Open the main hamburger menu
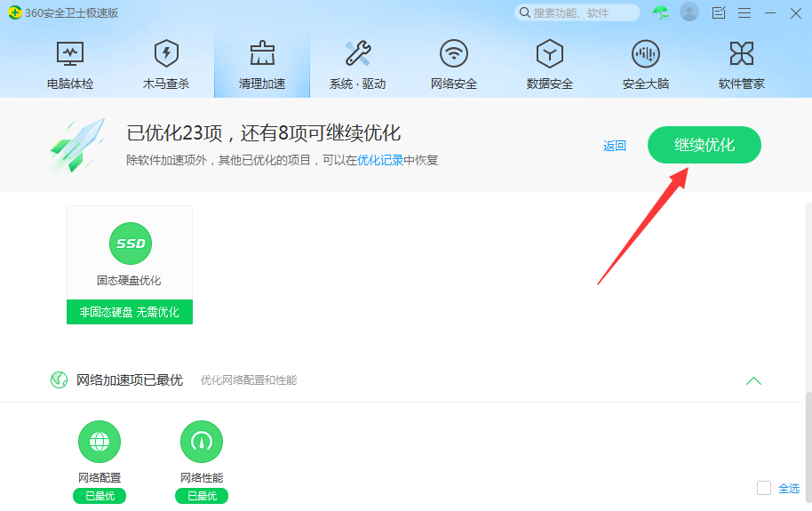The width and height of the screenshot is (812, 511). tap(744, 13)
